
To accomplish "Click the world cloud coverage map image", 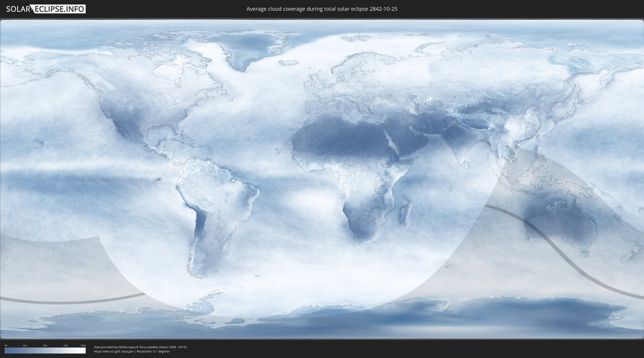I will point(322,179).
